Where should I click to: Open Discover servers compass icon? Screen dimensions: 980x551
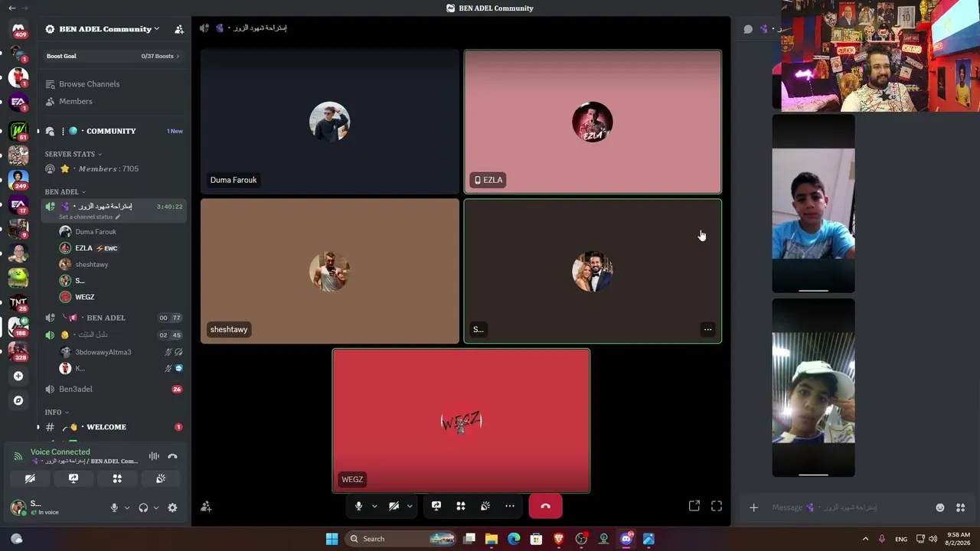[x=18, y=400]
